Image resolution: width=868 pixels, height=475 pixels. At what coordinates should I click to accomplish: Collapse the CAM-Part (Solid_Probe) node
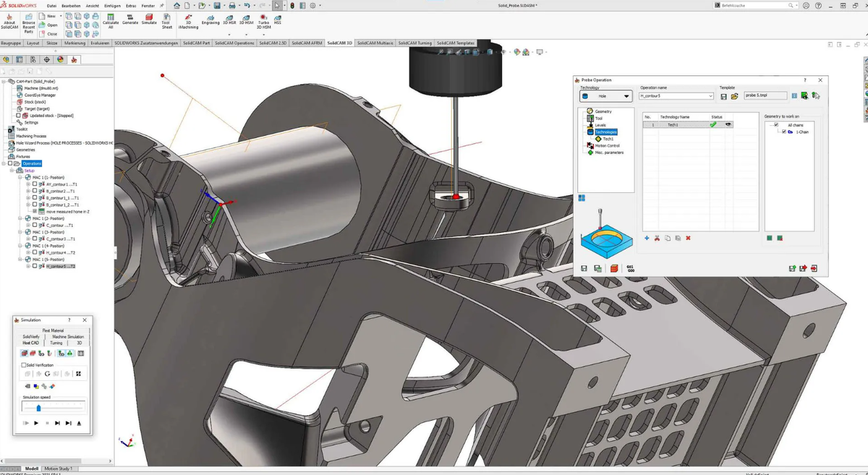coord(4,82)
